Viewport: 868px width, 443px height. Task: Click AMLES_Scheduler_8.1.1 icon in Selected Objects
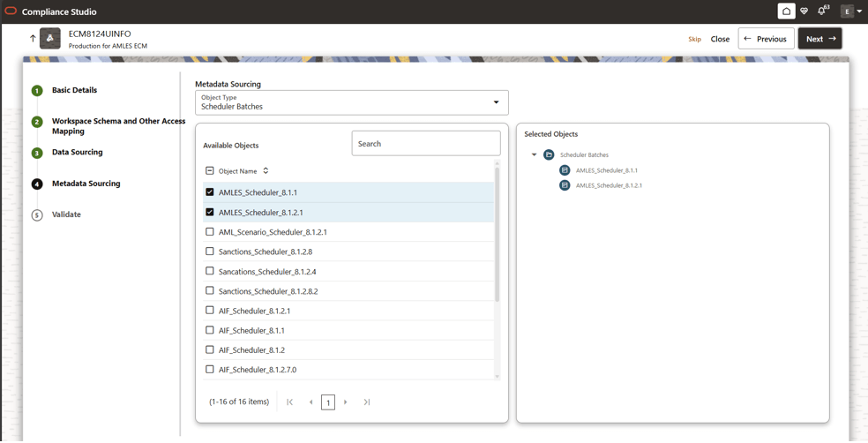pos(565,170)
